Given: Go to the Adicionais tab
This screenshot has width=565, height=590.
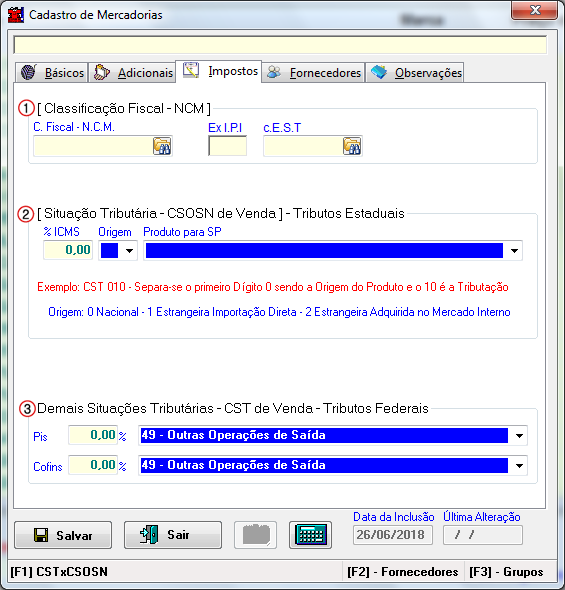Looking at the screenshot, I should (132, 73).
